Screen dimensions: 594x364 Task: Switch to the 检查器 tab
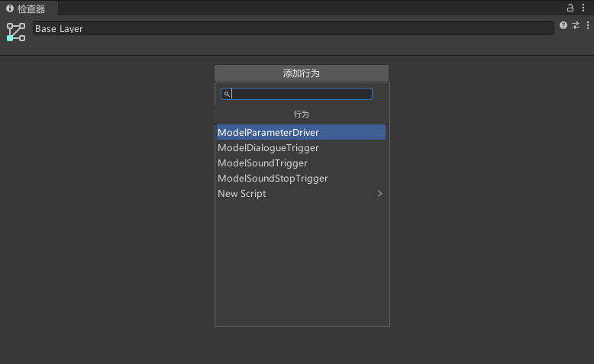31,9
